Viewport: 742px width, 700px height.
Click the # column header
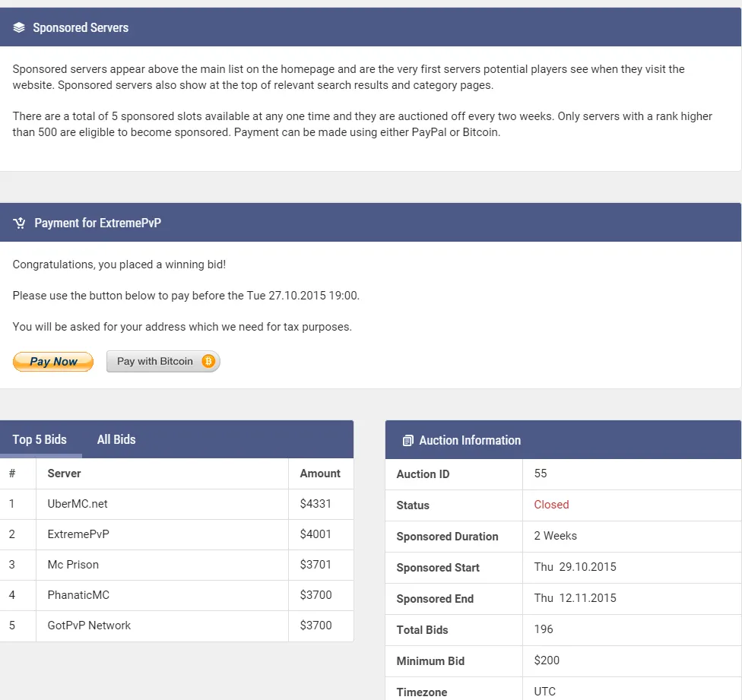pyautogui.click(x=12, y=474)
